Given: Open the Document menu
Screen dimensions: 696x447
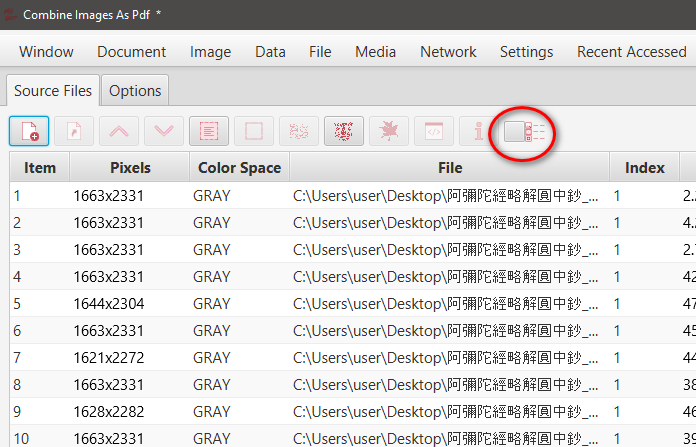Looking at the screenshot, I should 131,52.
